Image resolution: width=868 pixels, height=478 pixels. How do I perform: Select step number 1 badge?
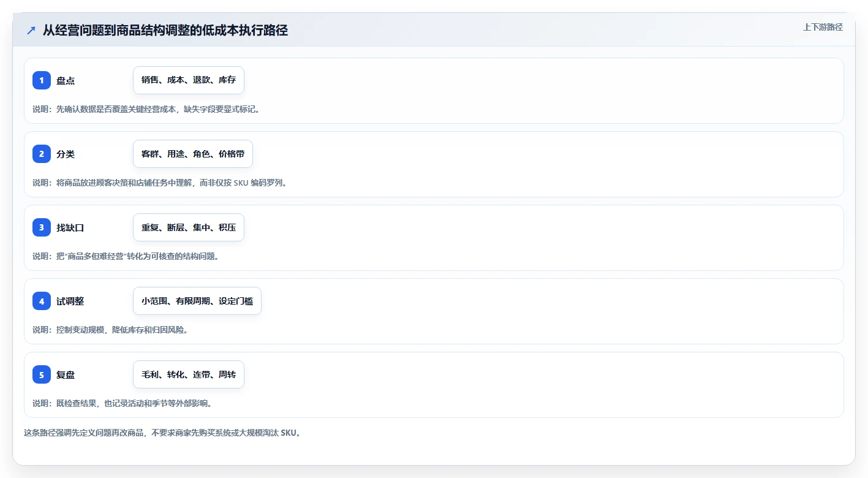point(42,80)
